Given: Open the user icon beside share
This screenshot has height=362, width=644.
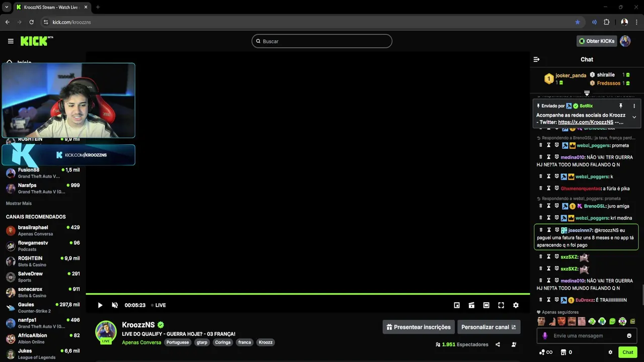Looking at the screenshot, I should [514, 344].
